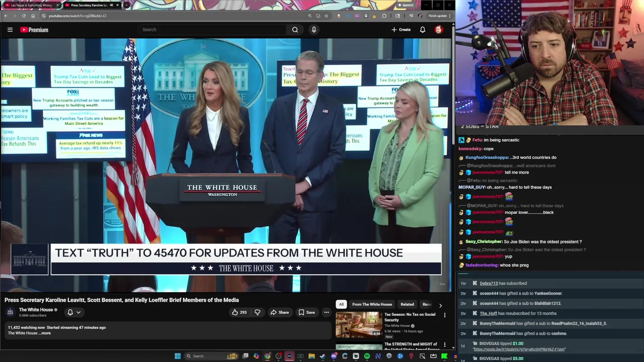Screen dimensions: 644x362
Task: Open a new browser tab
Action: (126, 5)
